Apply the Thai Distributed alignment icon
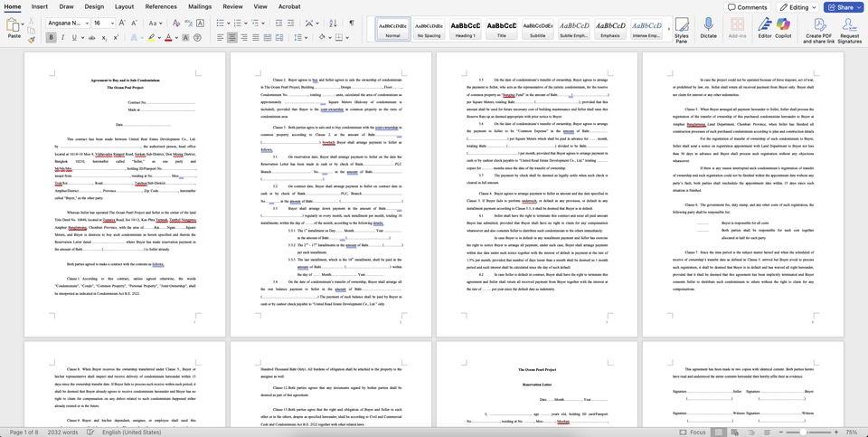Image resolution: width=868 pixels, height=437 pixels. pyautogui.click(x=280, y=38)
